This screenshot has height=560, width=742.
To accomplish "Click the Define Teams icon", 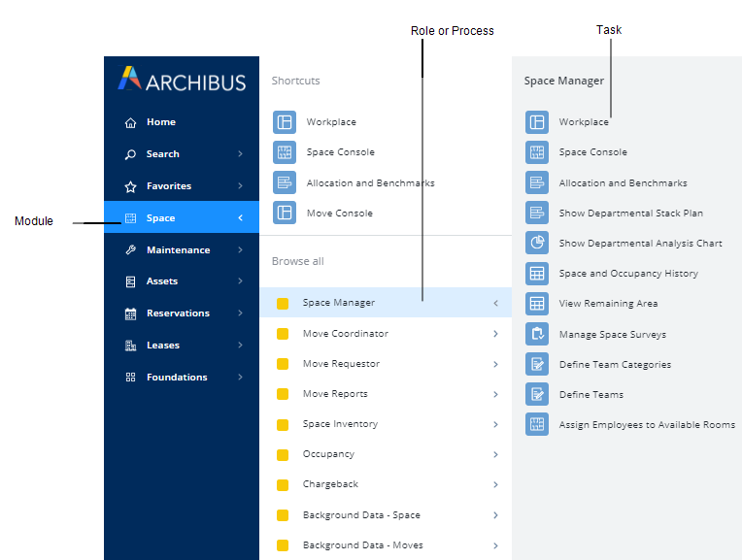I will (537, 394).
